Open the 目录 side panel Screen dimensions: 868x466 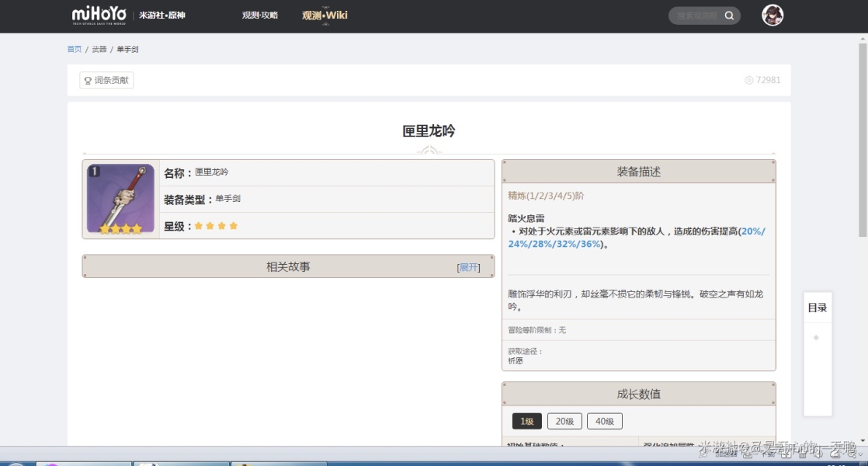pyautogui.click(x=817, y=308)
